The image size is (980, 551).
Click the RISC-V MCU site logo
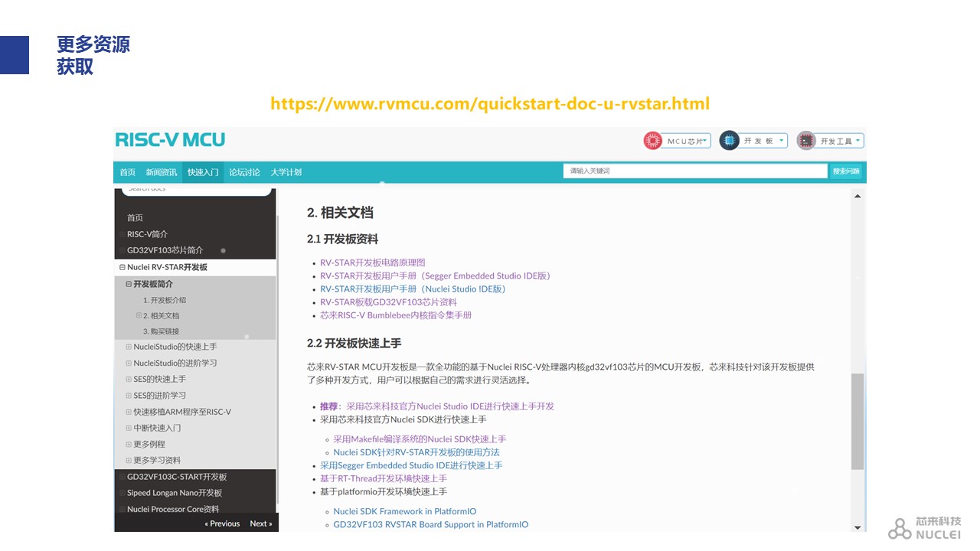pyautogui.click(x=170, y=140)
